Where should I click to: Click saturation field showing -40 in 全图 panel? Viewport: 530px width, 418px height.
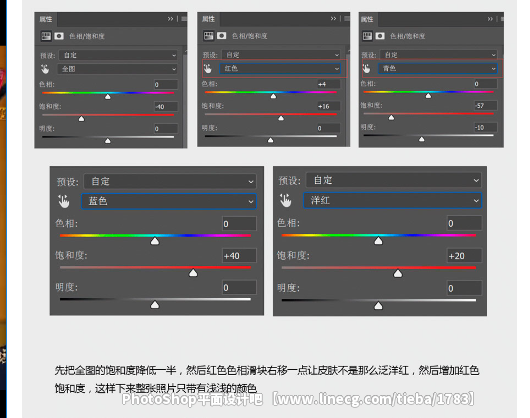(x=166, y=107)
